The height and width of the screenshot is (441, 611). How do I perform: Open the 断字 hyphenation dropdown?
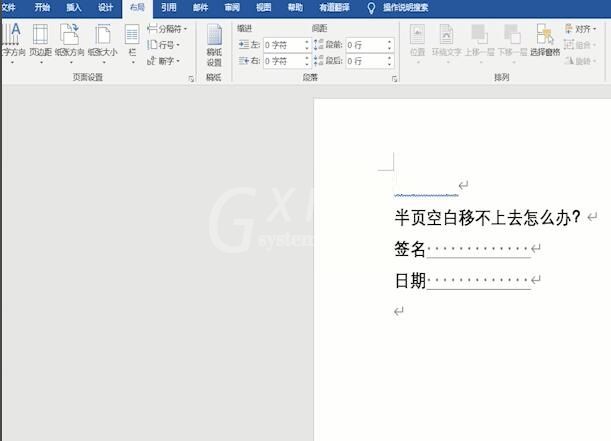164,61
